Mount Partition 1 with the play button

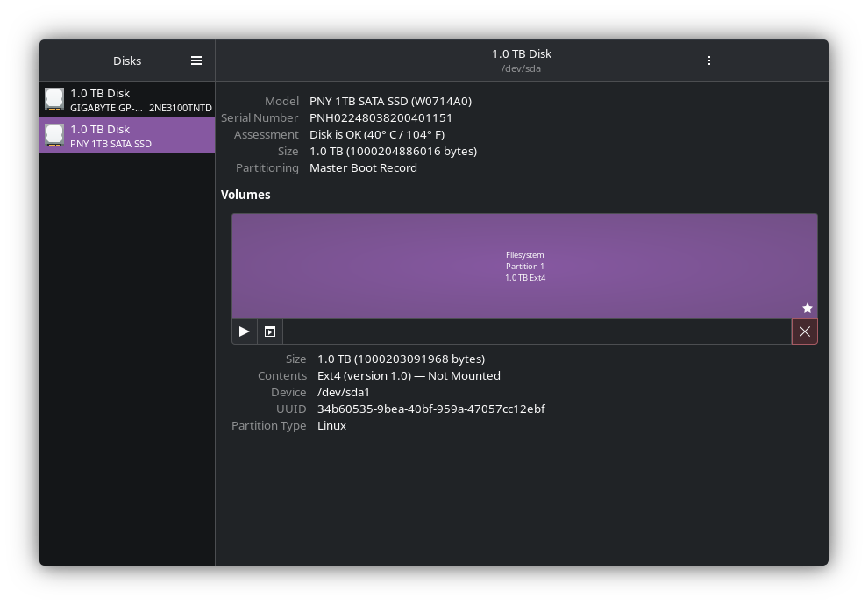point(244,331)
